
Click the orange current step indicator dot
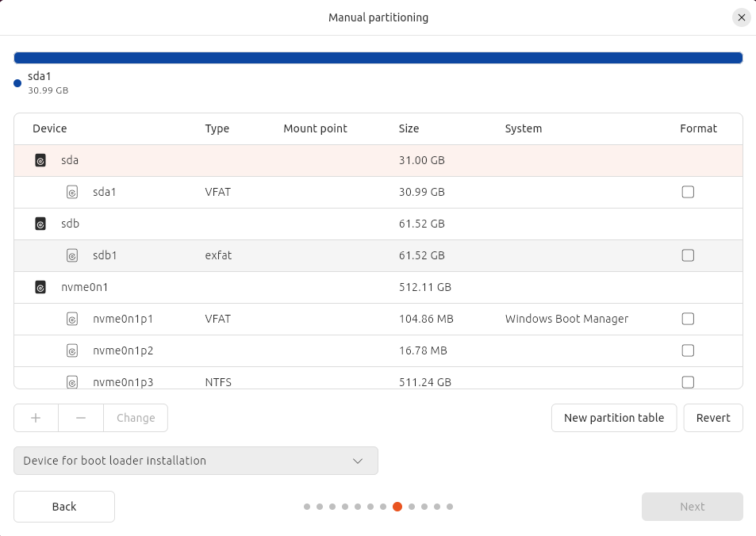(x=397, y=507)
